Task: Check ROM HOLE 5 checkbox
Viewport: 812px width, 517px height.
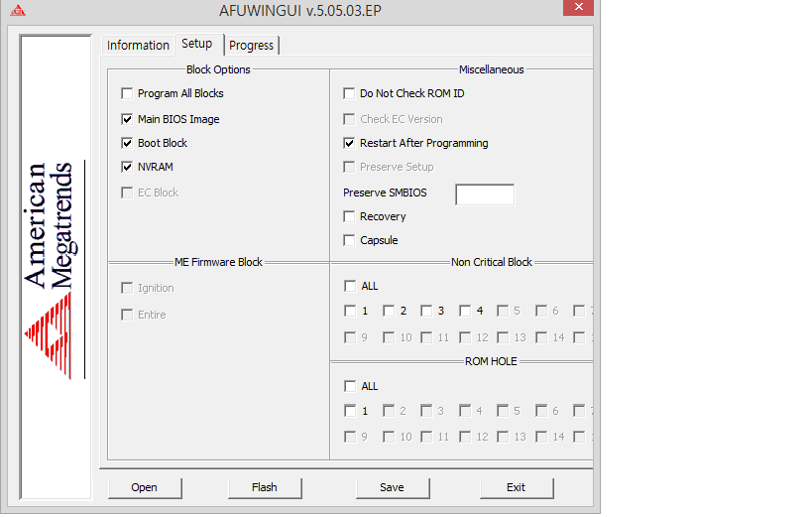Action: click(503, 411)
